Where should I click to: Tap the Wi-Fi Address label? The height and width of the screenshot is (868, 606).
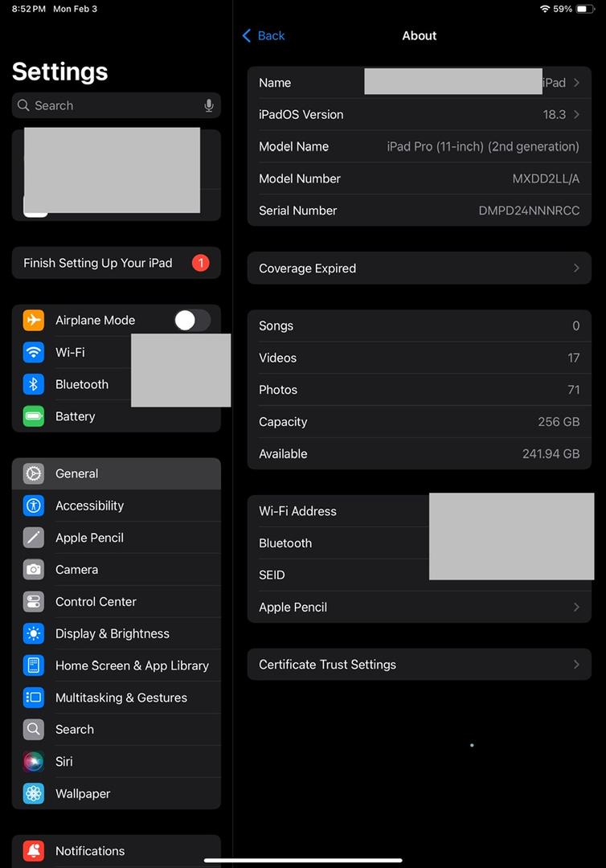coord(297,511)
